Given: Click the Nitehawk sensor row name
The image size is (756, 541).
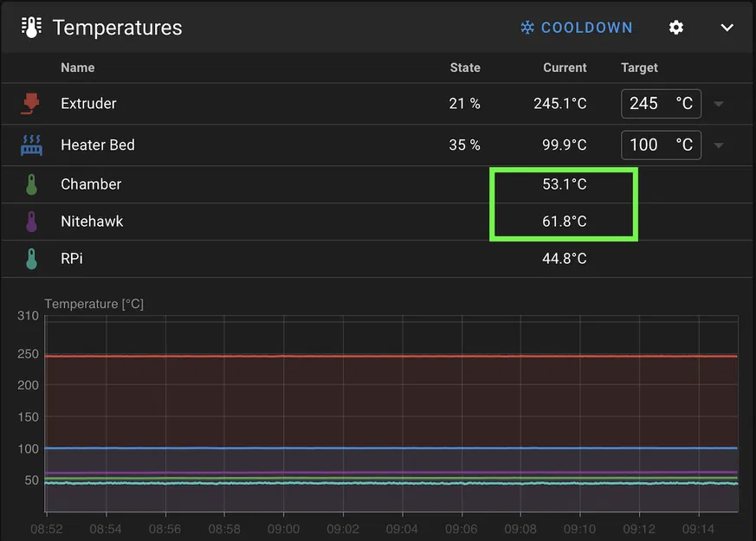Looking at the screenshot, I should (x=92, y=222).
